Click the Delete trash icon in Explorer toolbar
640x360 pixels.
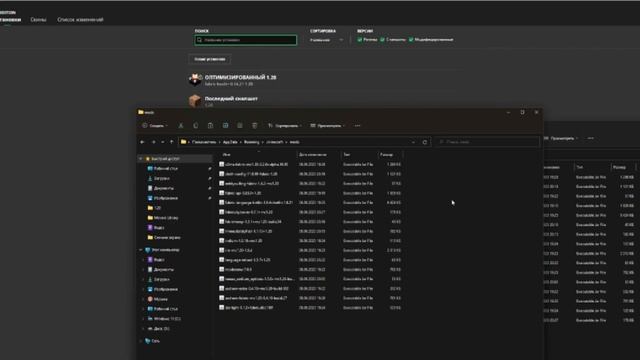pyautogui.click(x=255, y=126)
